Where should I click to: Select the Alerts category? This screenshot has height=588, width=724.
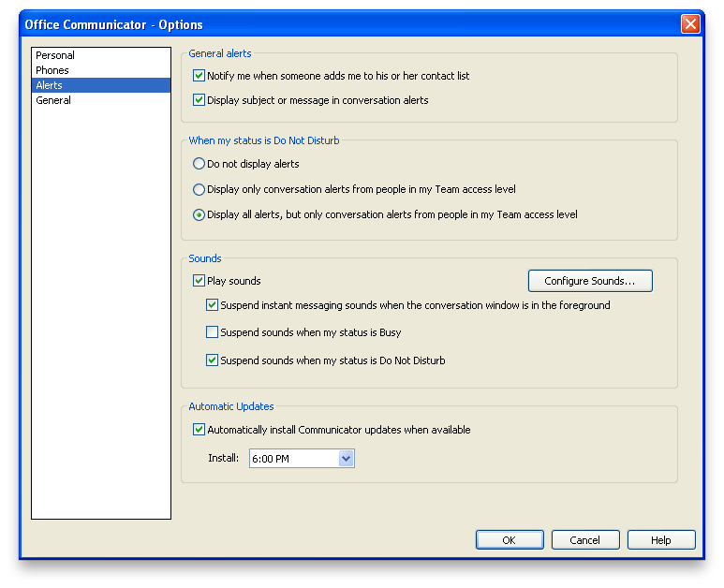tap(50, 85)
